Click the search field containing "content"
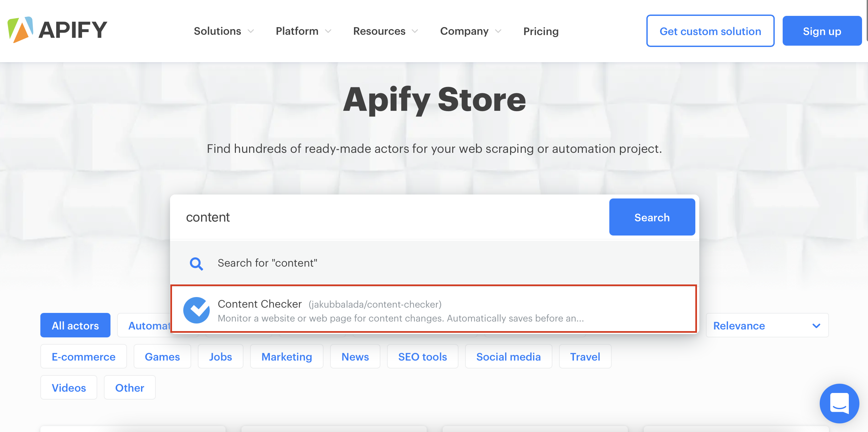The image size is (868, 432). pyautogui.click(x=390, y=217)
